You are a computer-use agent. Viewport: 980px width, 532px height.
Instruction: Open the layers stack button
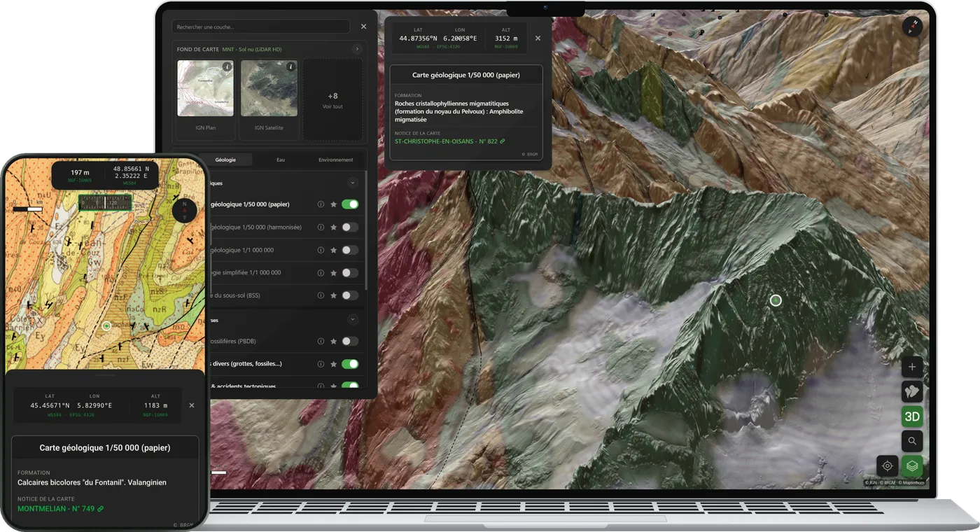click(x=911, y=465)
